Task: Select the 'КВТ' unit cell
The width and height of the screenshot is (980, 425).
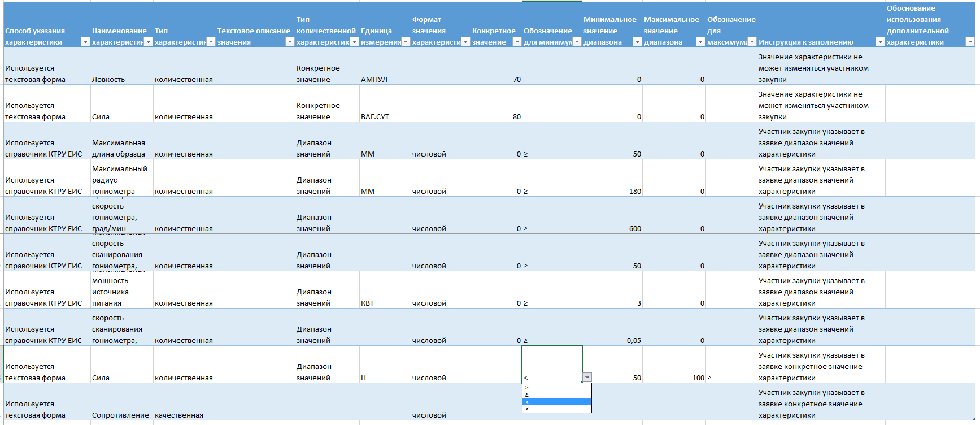Action: pyautogui.click(x=385, y=303)
